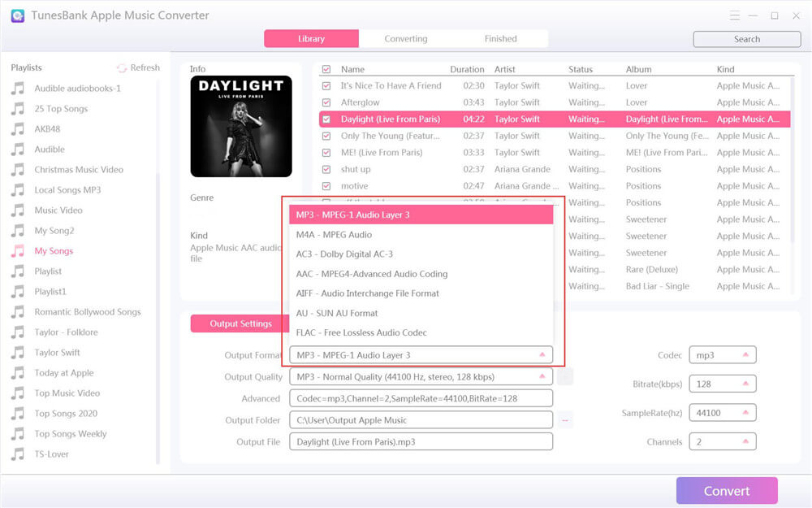Screen dimensions: 812x508
Task: Click music note icon beside Audible playlist
Action: click(x=18, y=150)
